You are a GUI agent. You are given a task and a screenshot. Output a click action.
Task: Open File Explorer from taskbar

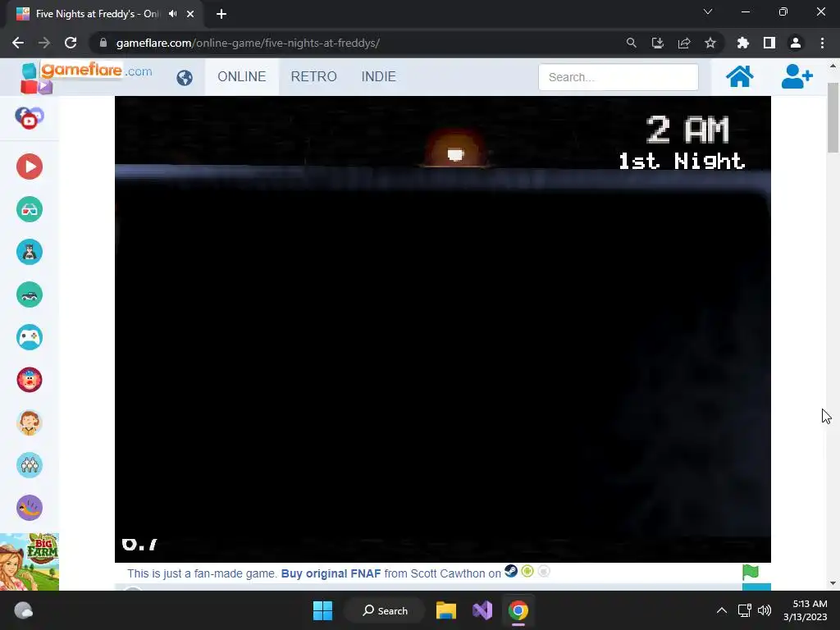(445, 610)
